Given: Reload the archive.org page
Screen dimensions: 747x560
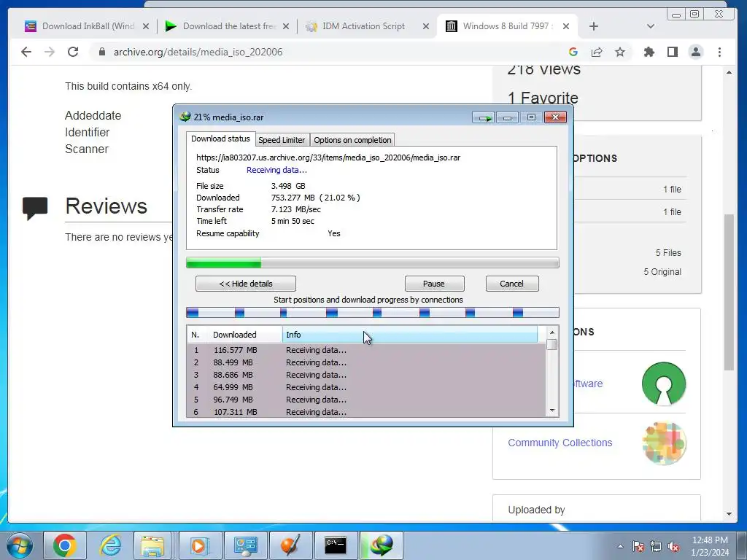Looking at the screenshot, I should click(x=73, y=52).
